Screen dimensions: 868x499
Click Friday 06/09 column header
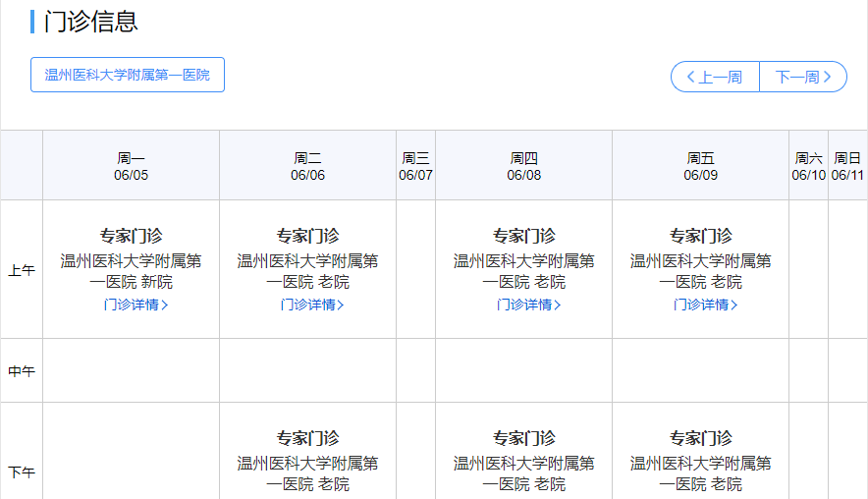tap(700, 166)
